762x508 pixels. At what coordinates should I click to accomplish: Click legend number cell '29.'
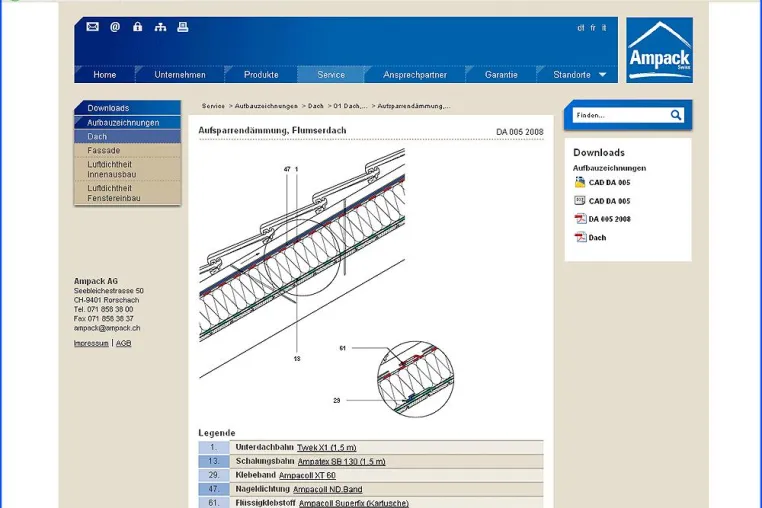tap(214, 475)
